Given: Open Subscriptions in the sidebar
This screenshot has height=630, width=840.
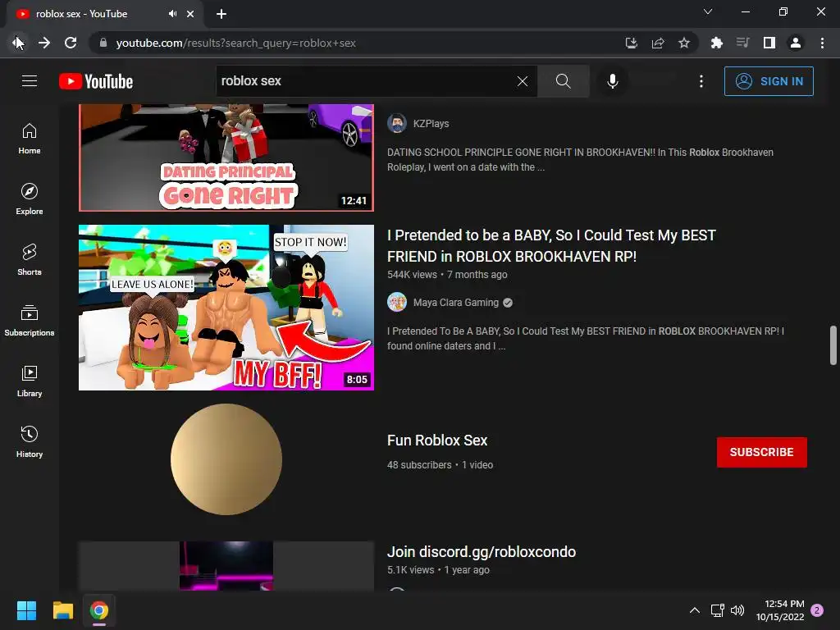Looking at the screenshot, I should pyautogui.click(x=30, y=320).
